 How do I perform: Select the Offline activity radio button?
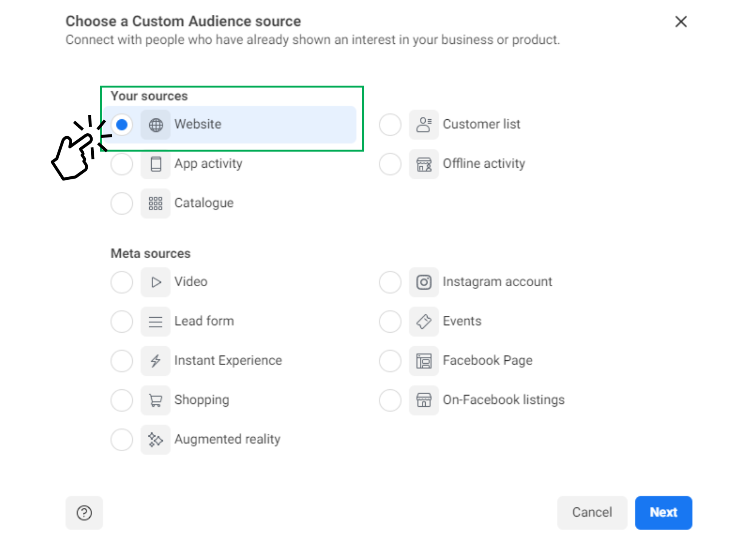click(x=390, y=164)
